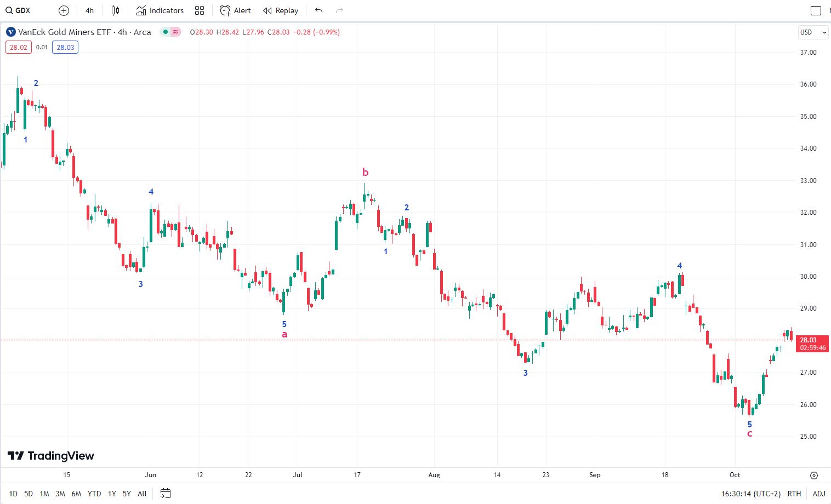Click the redo arrow icon
This screenshot has width=831, height=504.
339,10
